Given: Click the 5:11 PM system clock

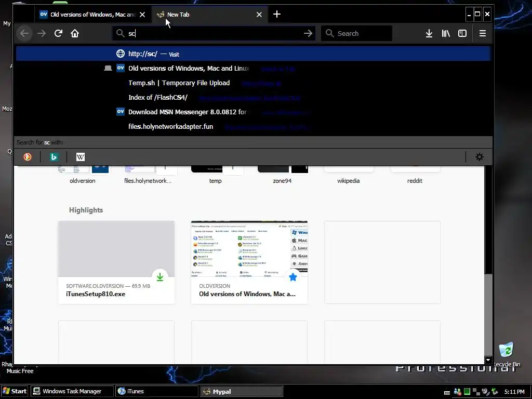Looking at the screenshot, I should [x=514, y=392].
